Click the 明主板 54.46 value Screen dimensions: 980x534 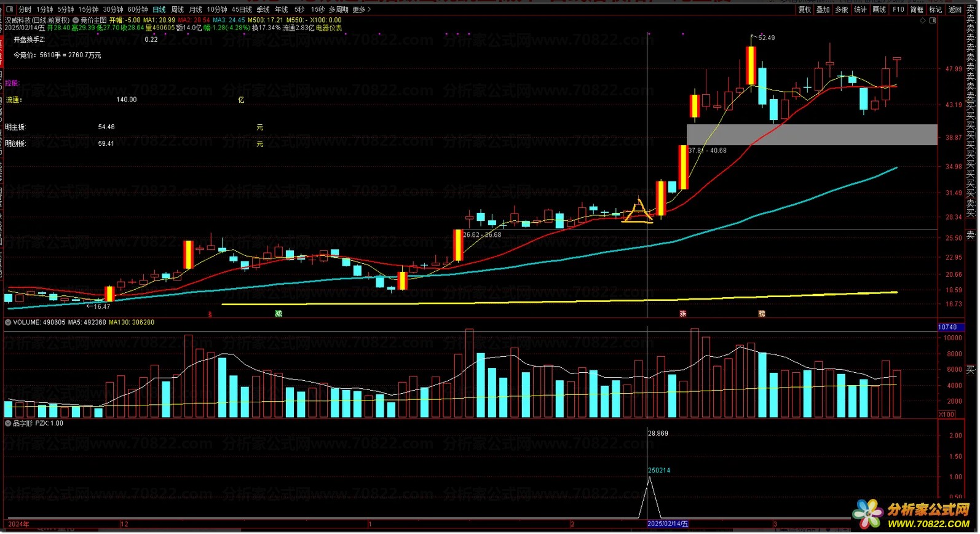coord(106,127)
